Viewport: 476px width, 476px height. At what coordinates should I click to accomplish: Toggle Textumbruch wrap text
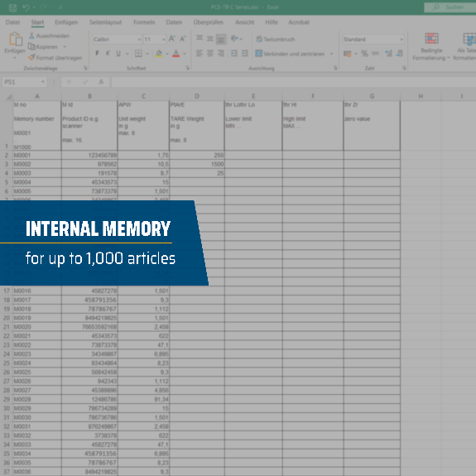[276, 39]
